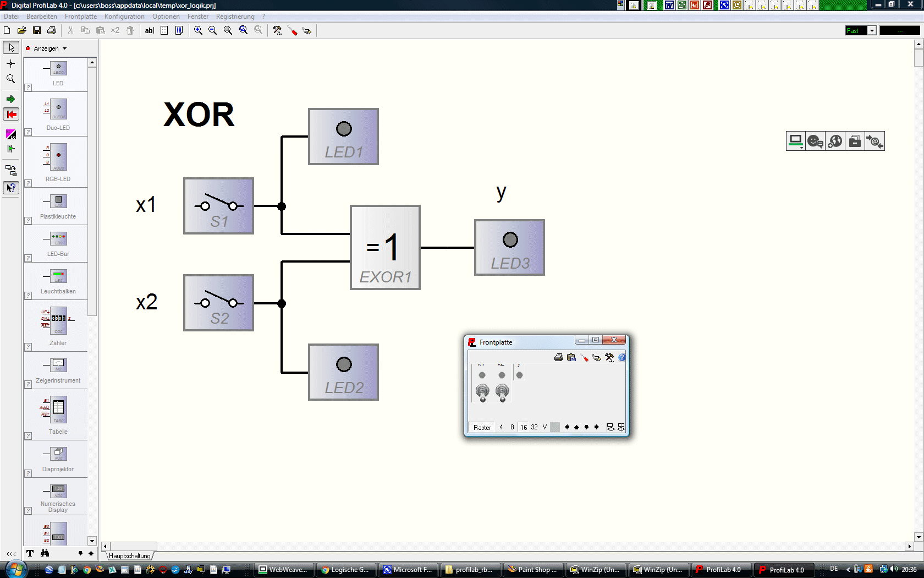Click the Frontplatte hammer tools icon
The image size is (924, 578).
click(x=609, y=357)
